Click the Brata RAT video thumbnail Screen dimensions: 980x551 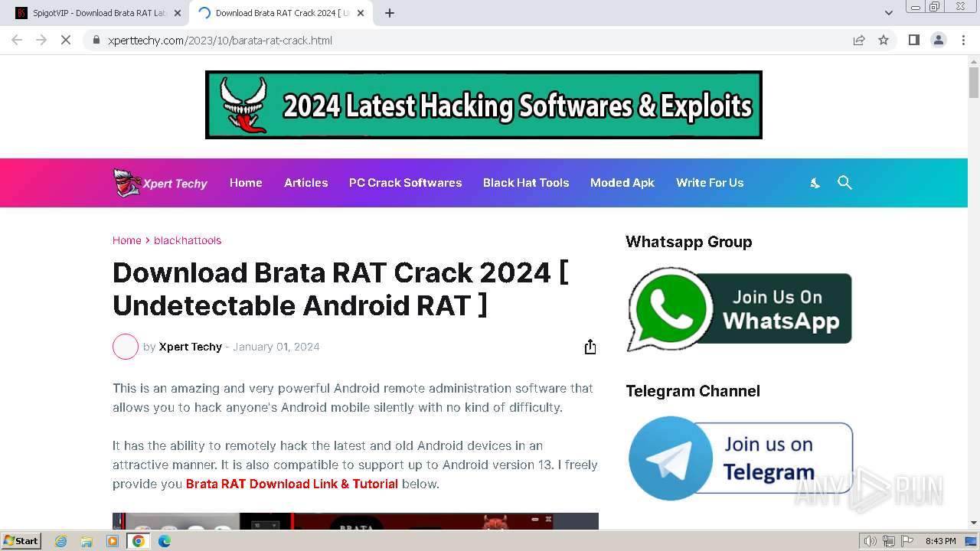coord(355,521)
